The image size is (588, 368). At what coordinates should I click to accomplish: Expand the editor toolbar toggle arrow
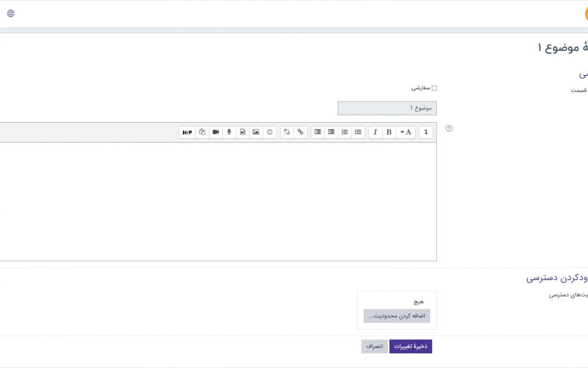click(x=426, y=132)
